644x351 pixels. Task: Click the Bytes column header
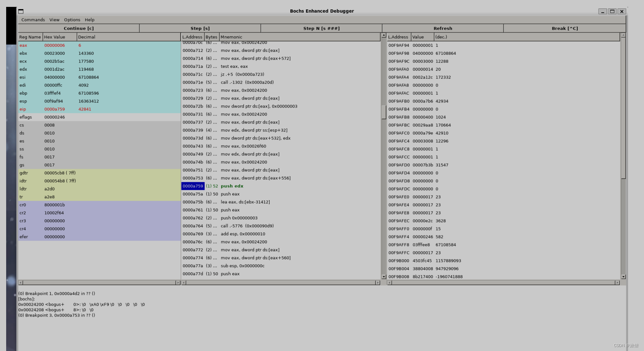212,37
